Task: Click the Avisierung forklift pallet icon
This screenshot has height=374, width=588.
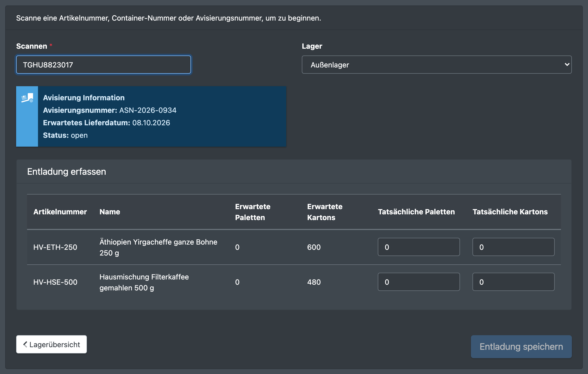Action: 27,98
